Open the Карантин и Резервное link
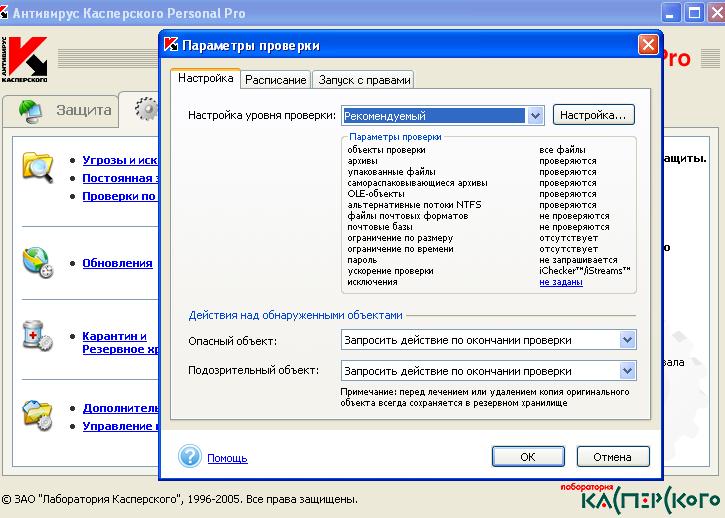 pos(120,342)
